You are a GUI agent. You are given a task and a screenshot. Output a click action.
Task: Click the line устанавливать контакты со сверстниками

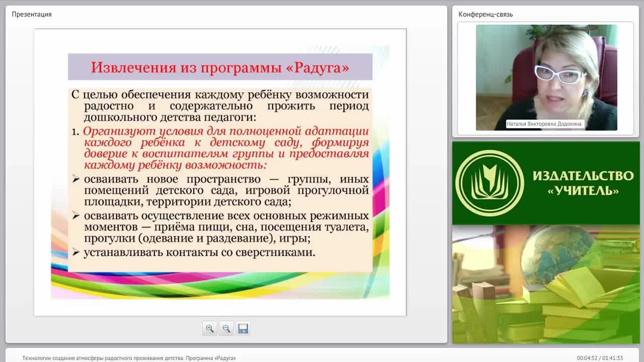[199, 252]
